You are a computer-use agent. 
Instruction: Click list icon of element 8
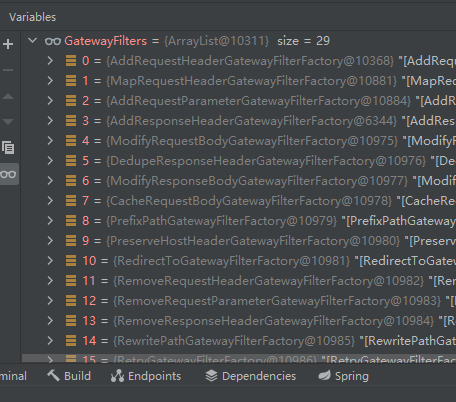(x=71, y=221)
